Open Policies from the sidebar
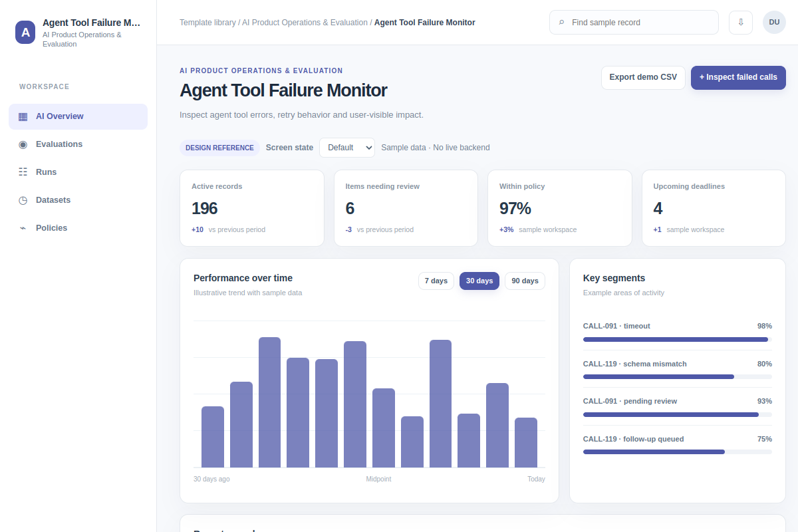Image resolution: width=798 pixels, height=532 pixels. pos(78,228)
